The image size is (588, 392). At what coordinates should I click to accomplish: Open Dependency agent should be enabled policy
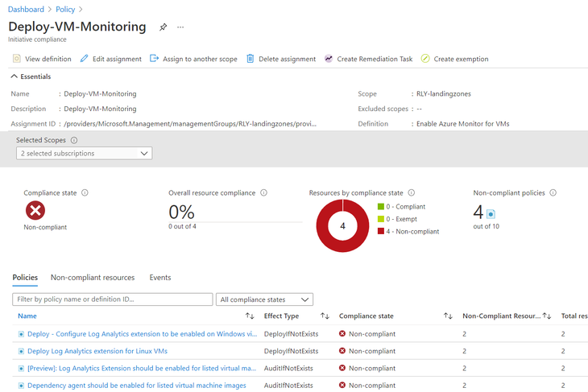click(137, 386)
